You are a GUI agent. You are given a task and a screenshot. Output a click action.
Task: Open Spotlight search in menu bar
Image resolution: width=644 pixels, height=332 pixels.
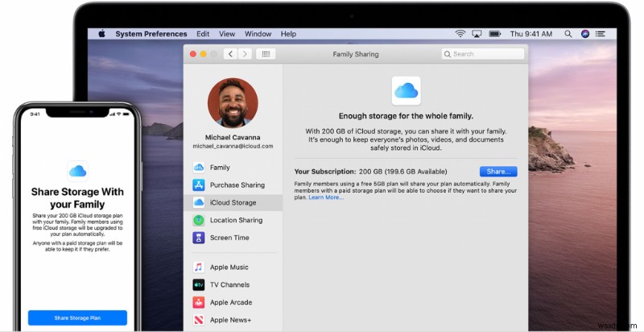(568, 34)
